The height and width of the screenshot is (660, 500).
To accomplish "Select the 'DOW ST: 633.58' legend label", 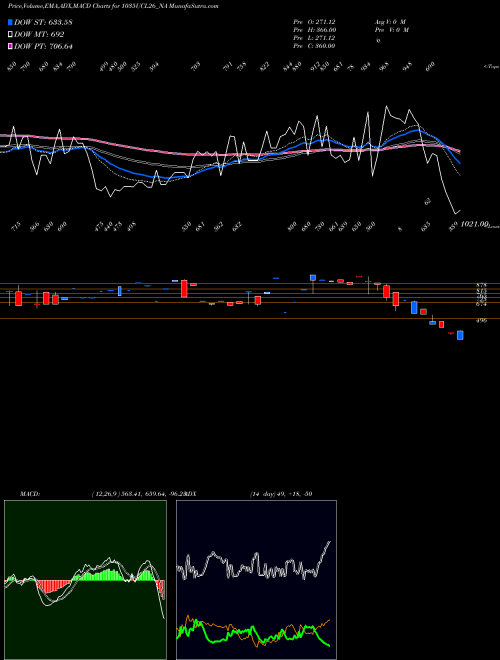I will pos(43,22).
